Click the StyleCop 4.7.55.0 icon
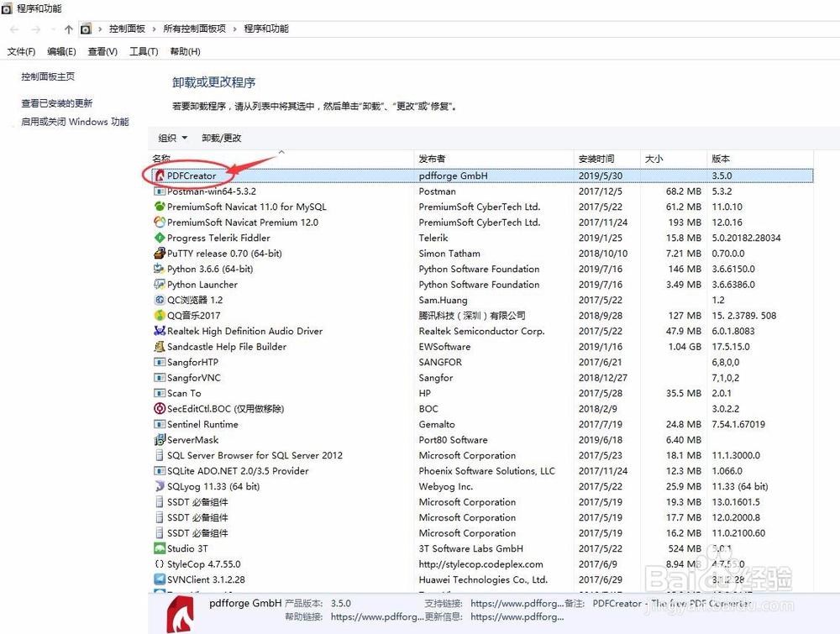Image resolution: width=840 pixels, height=634 pixels. 160,563
